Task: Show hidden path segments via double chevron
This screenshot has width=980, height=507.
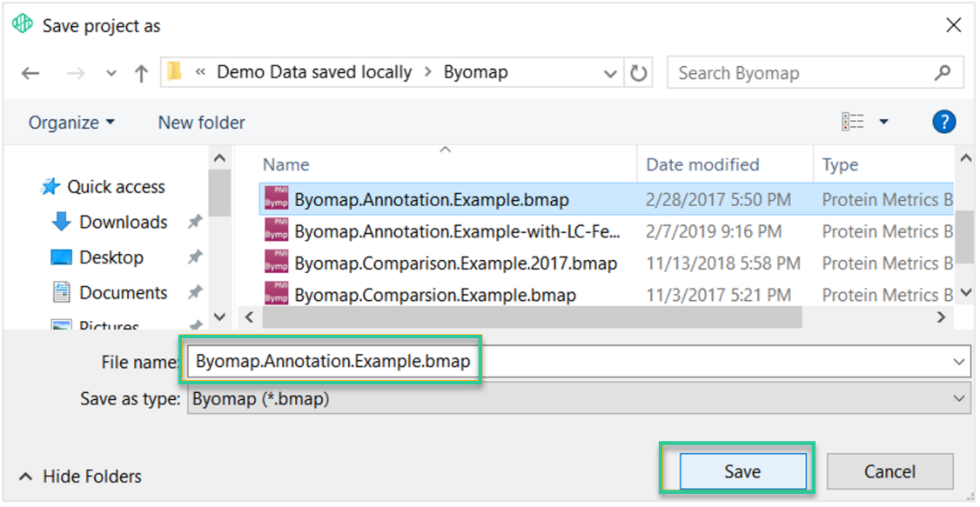Action: point(200,72)
